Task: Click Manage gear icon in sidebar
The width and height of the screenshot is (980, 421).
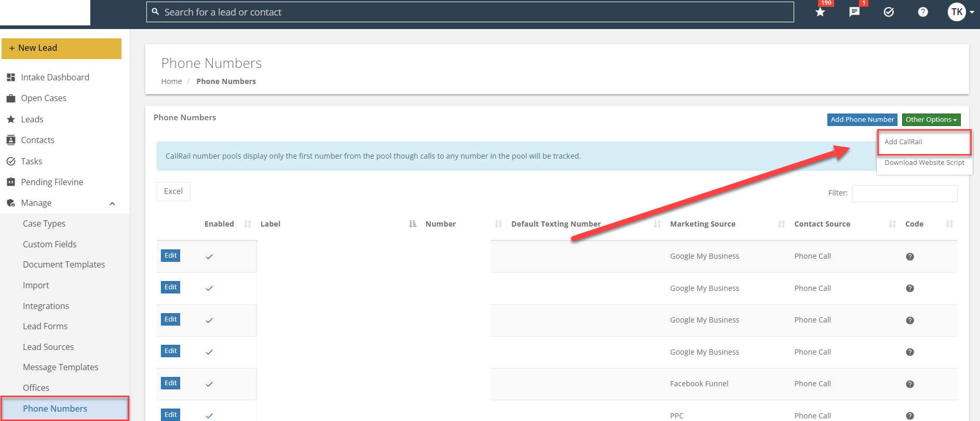Action: 10,203
